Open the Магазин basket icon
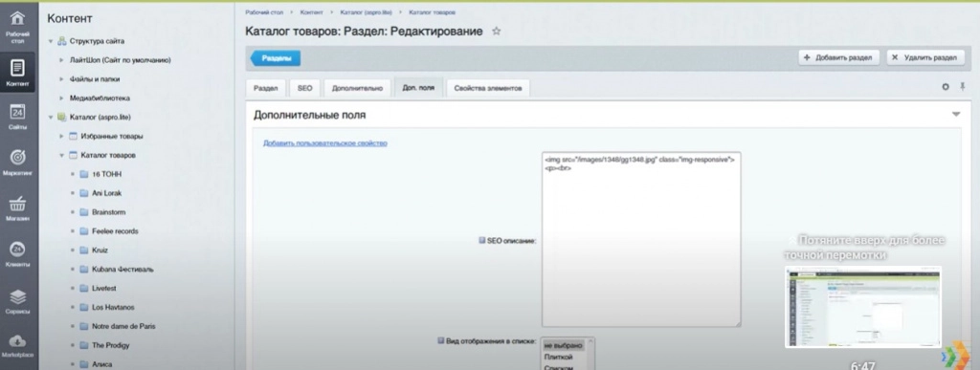980x370 pixels. pos(18,208)
